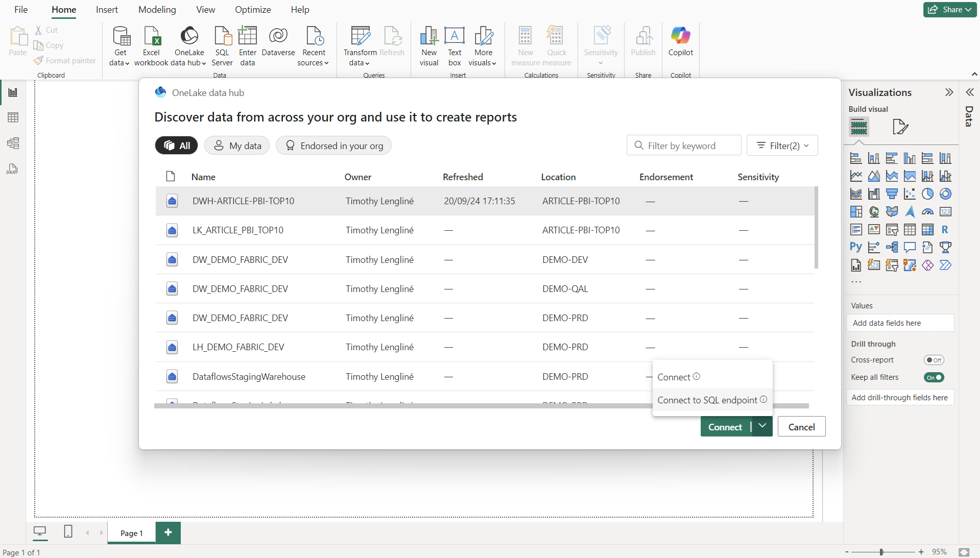
Task: Select Connect to SQL endpoint option
Action: coord(712,400)
